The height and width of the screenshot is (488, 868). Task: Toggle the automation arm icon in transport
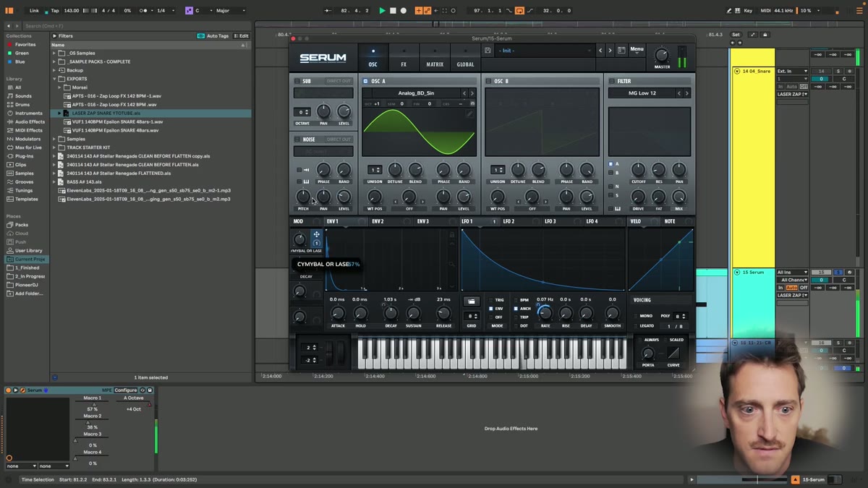tap(427, 11)
